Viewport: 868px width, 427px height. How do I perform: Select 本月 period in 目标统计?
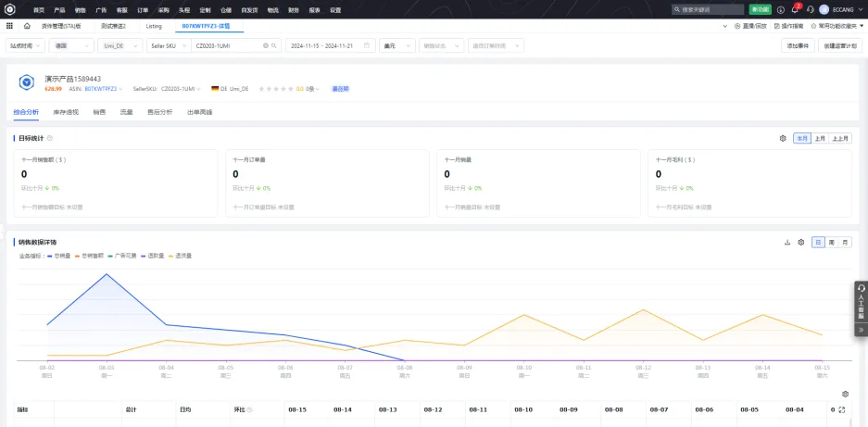801,138
